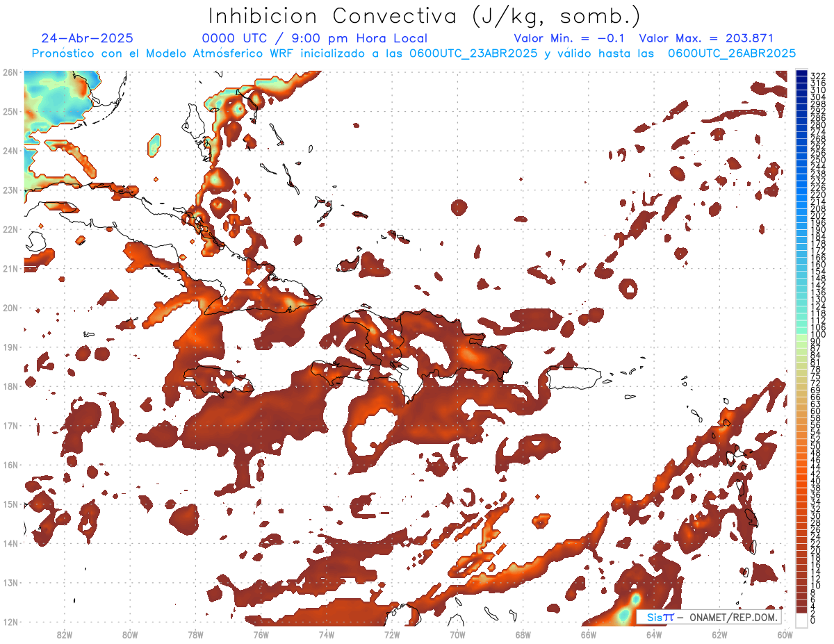Click the 21N latitude label
This screenshot has width=834, height=644.
10,268
